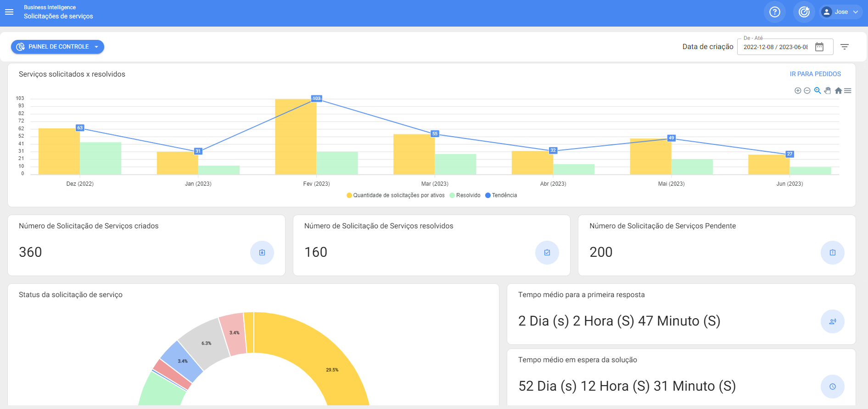This screenshot has height=409, width=868.
Task: Open the calendar date picker icon
Action: coord(819,47)
